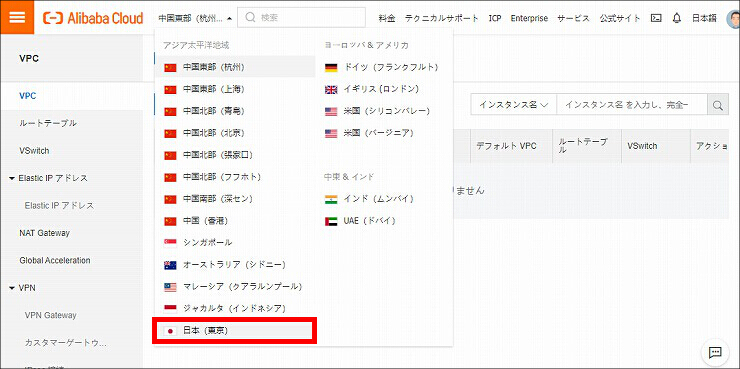Screen dimensions: 740x369
Task: Click the instance search magnifier button
Action: (717, 105)
